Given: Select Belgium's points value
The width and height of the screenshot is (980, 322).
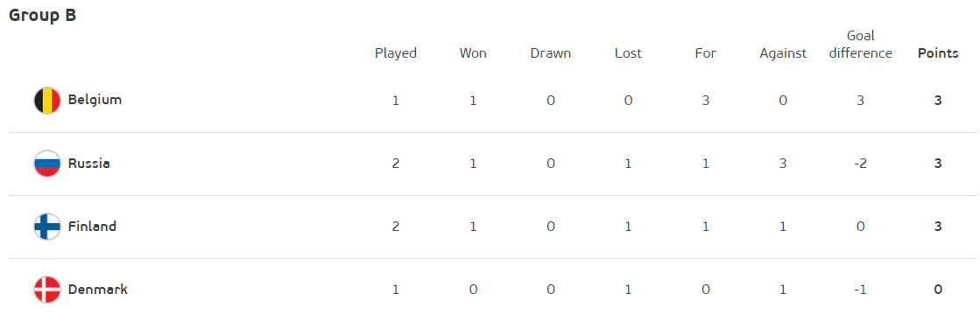Looking at the screenshot, I should (x=938, y=101).
